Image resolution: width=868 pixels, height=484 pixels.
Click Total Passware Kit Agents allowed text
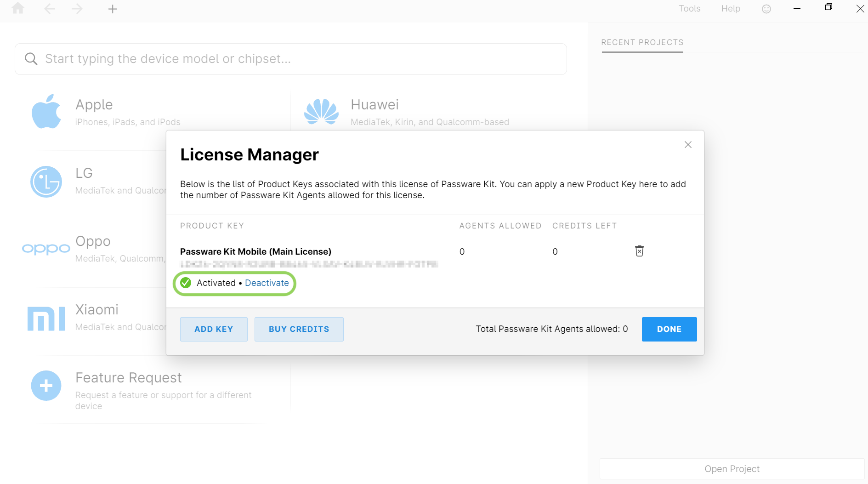click(552, 329)
